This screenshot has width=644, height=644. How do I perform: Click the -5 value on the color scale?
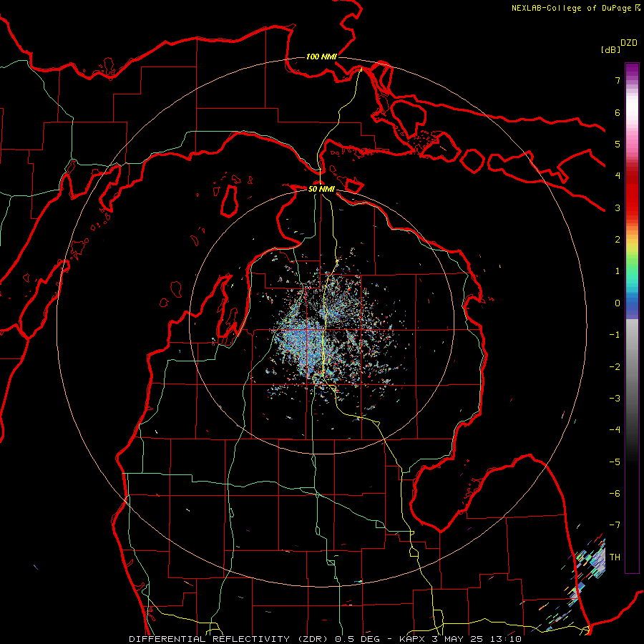pos(615,462)
